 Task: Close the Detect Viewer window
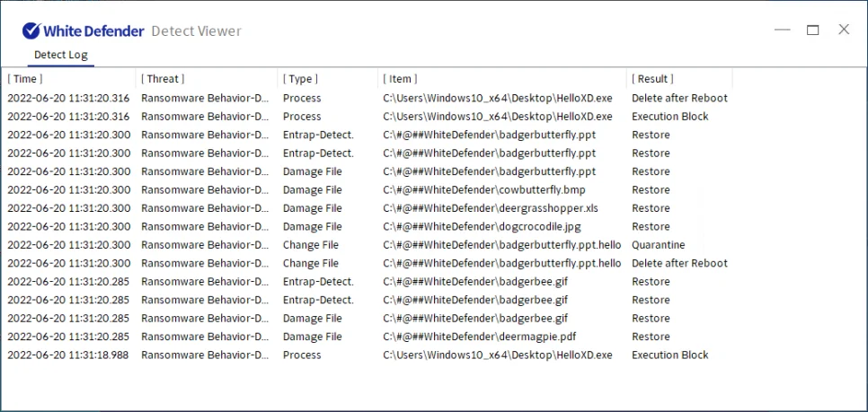pos(844,30)
